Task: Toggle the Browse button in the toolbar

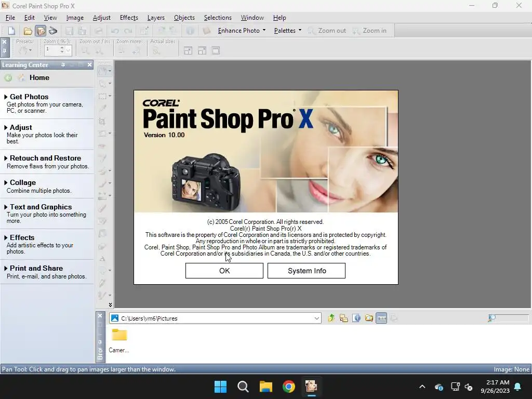Action: click(41, 31)
